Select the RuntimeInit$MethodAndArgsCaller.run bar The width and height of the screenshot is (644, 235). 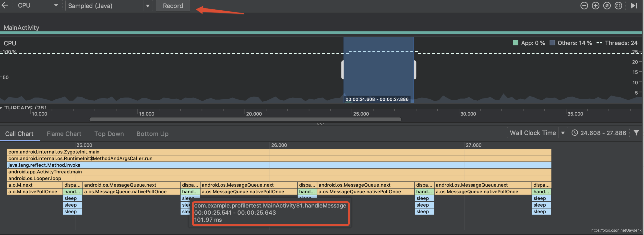pyautogui.click(x=279, y=158)
